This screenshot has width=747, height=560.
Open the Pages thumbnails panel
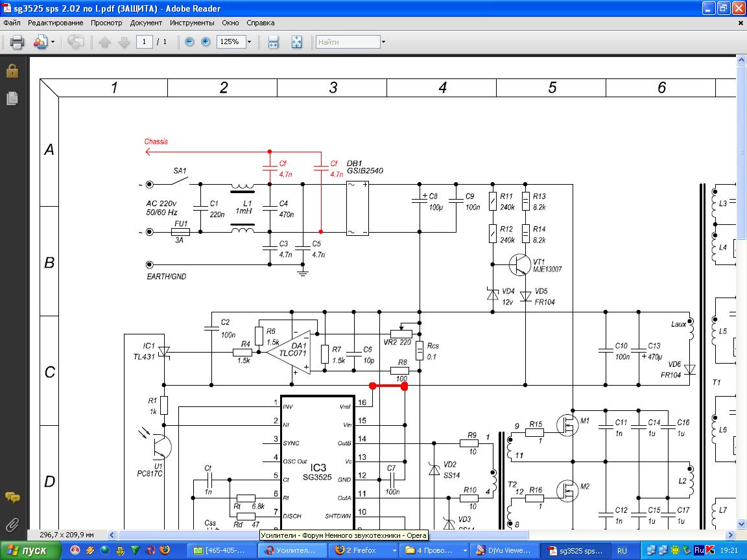pos(12,99)
